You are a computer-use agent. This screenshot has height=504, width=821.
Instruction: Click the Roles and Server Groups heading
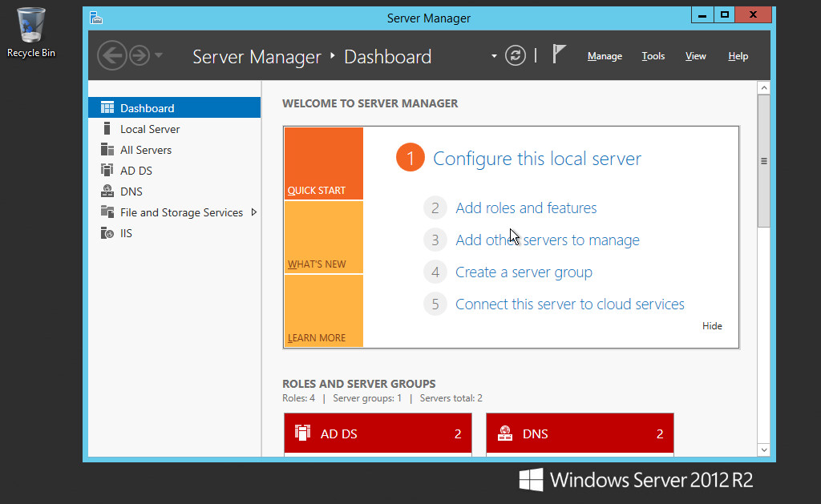point(358,384)
